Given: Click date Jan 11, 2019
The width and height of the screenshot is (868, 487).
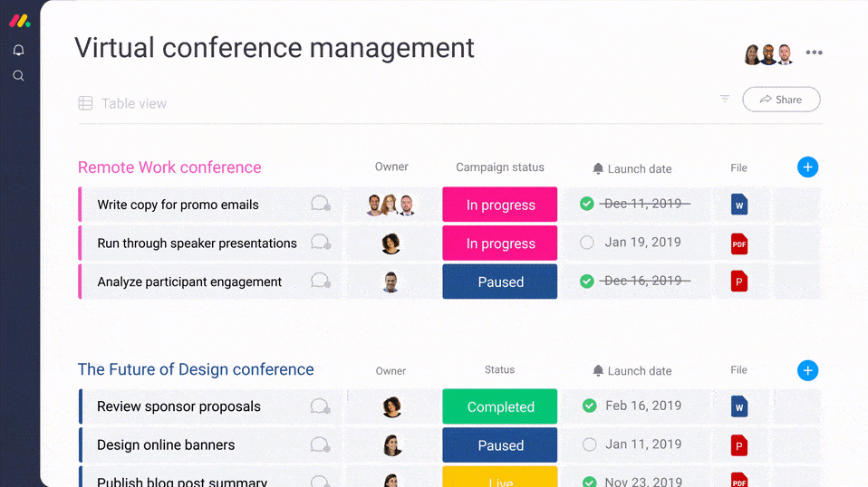Looking at the screenshot, I should tap(643, 444).
